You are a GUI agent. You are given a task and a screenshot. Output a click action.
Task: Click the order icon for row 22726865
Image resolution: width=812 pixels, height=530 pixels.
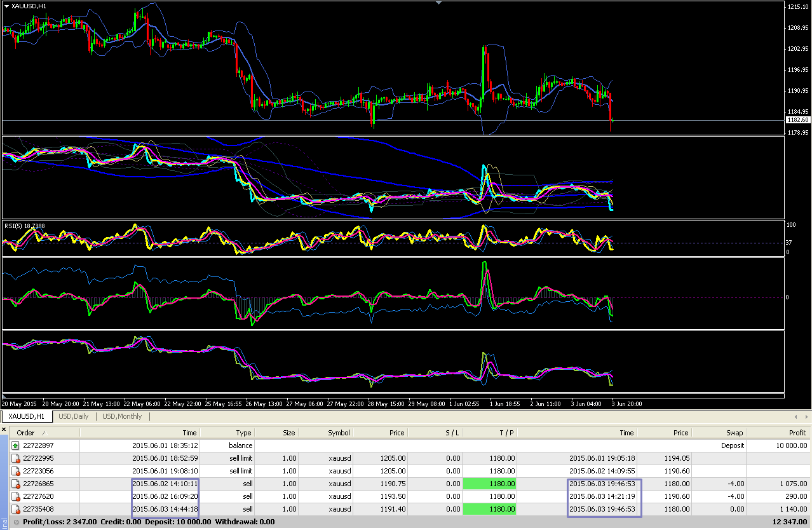click(x=15, y=484)
